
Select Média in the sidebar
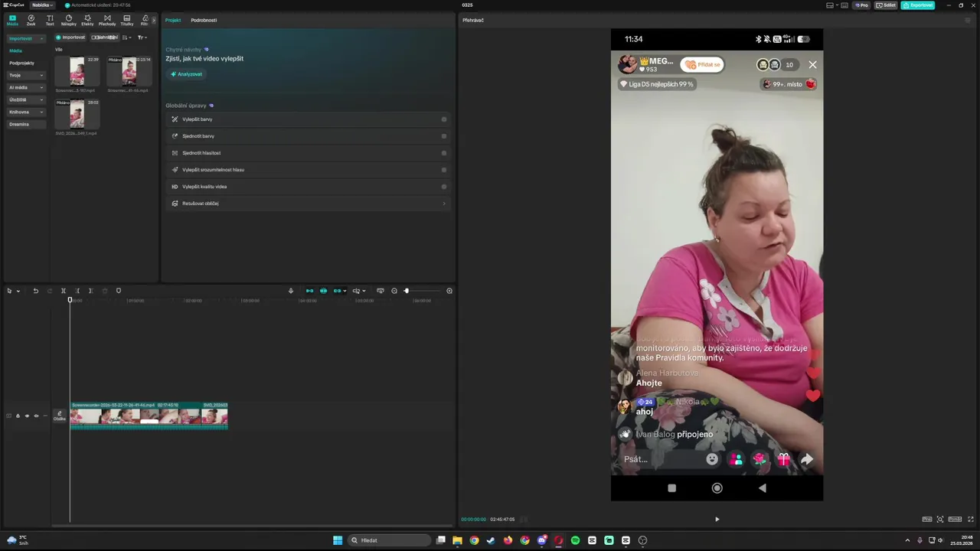pos(16,51)
